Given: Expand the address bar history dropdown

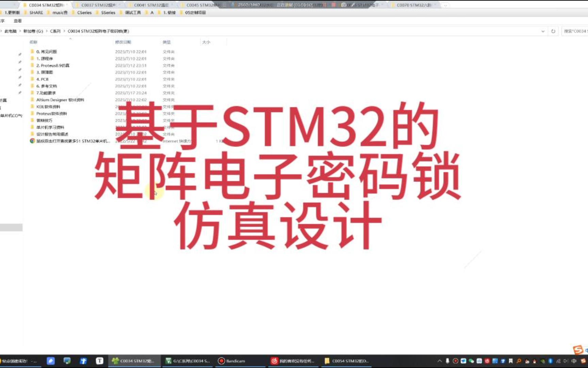Looking at the screenshot, I should click(543, 31).
